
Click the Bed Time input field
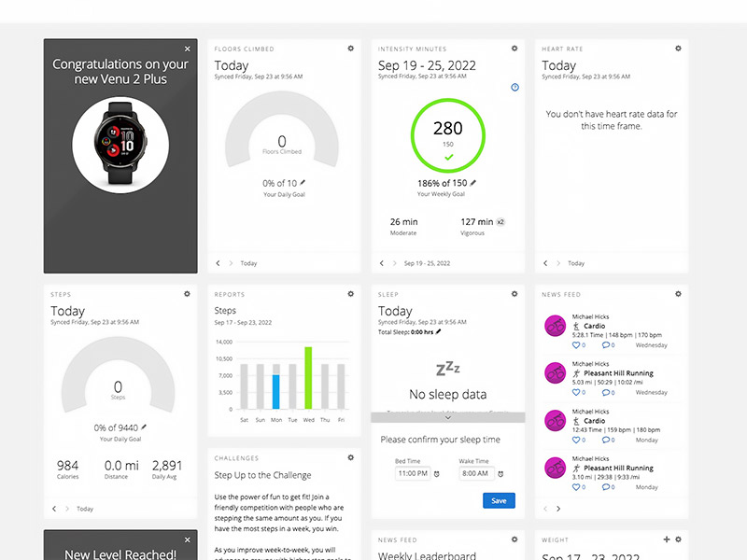click(413, 473)
